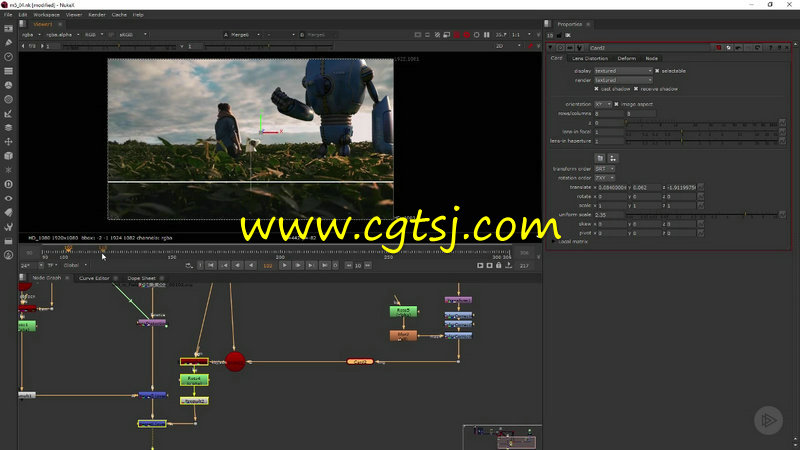Click the wrench icon in Card2 properties header
This screenshot has height=450, width=800.
point(580,47)
